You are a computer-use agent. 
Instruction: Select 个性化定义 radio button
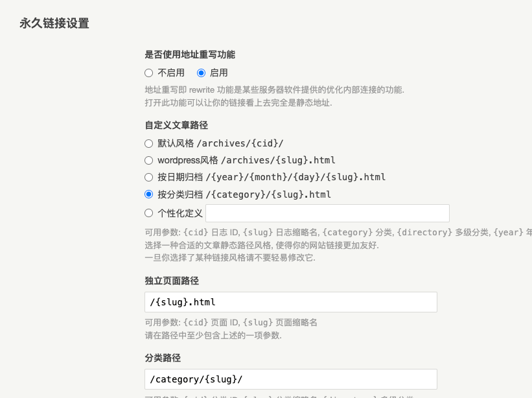pos(148,213)
